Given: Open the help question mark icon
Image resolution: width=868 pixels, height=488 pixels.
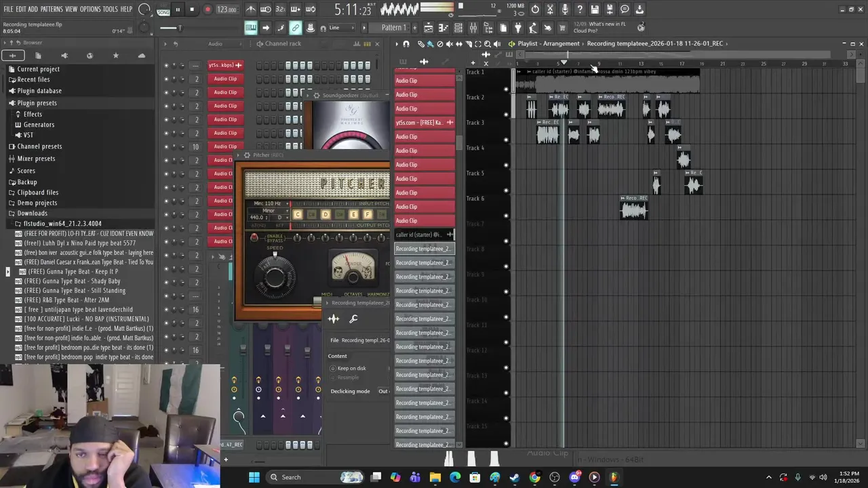Looking at the screenshot, I should 580,9.
